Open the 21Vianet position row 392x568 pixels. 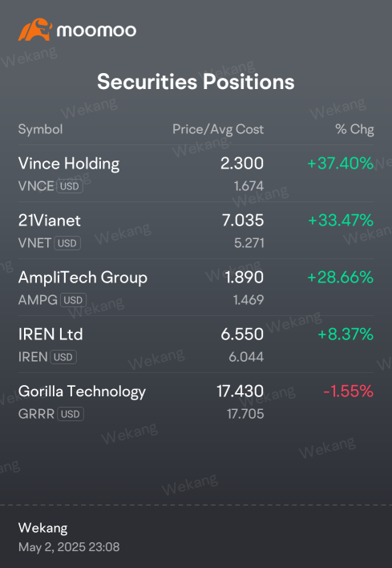196,230
